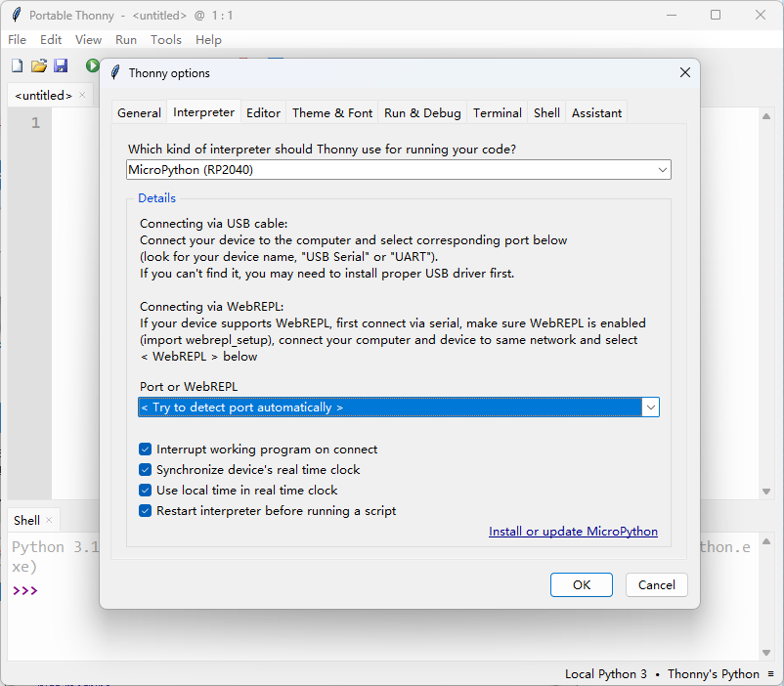
Task: Click the New file toolbar icon
Action: [x=18, y=65]
